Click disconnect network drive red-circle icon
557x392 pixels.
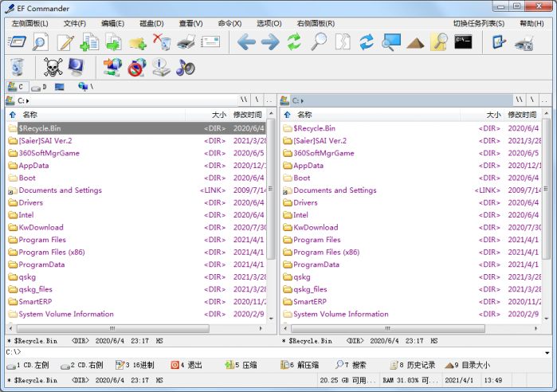pyautogui.click(x=137, y=67)
